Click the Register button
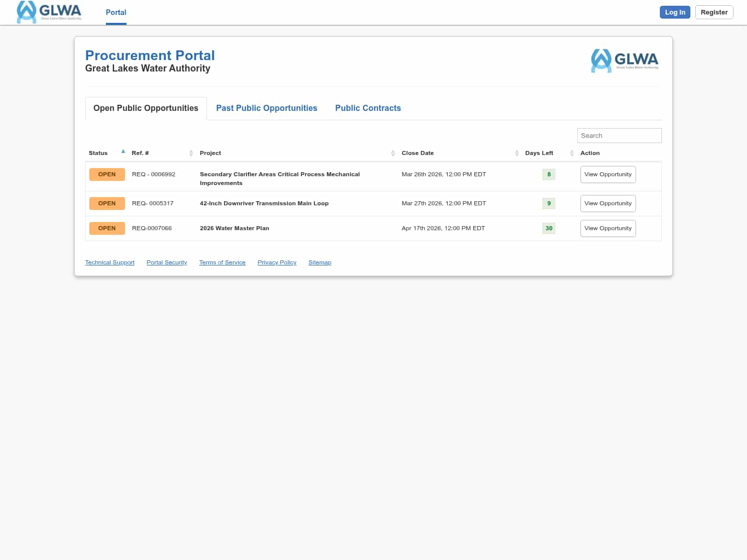747x560 pixels. pyautogui.click(x=714, y=12)
